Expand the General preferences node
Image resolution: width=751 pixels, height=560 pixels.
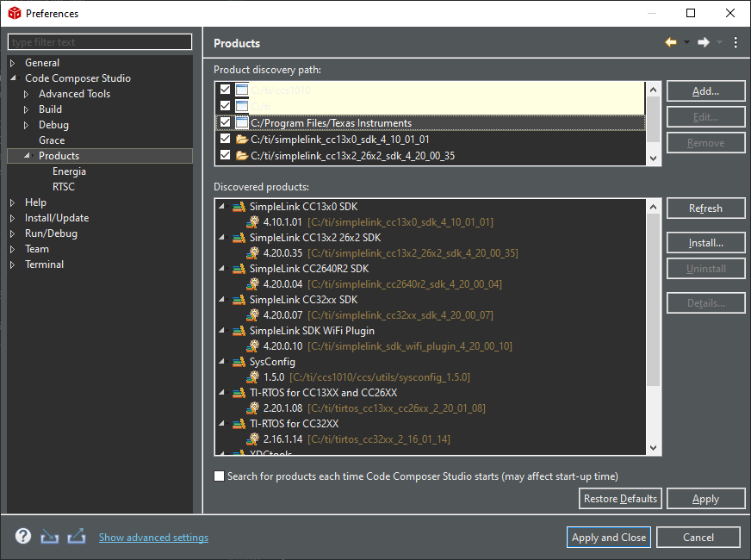13,63
